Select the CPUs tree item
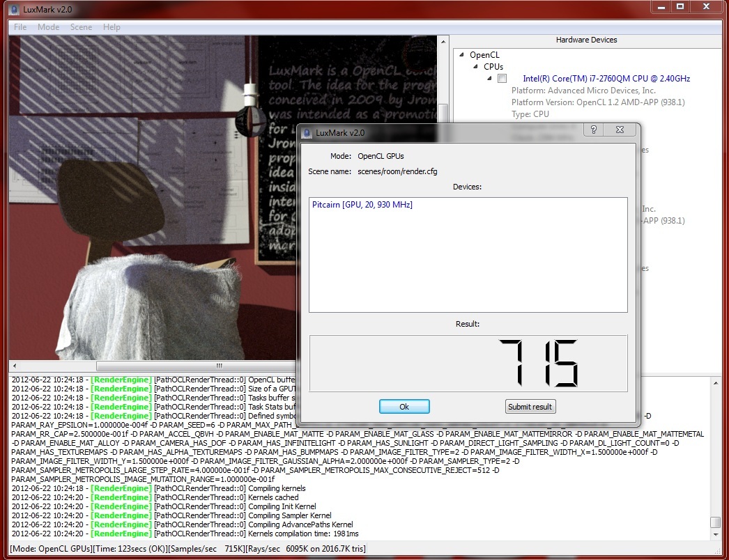Screen dimensions: 729x560 pyautogui.click(x=493, y=66)
